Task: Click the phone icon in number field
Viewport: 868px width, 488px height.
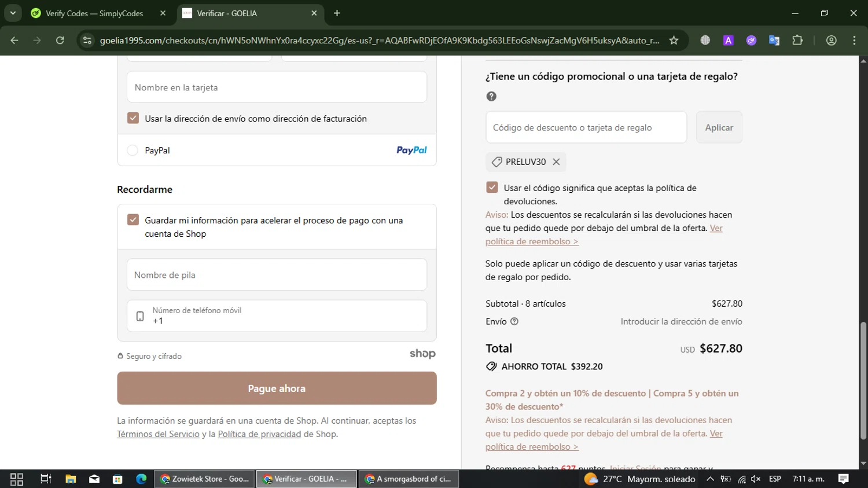Action: pos(140,316)
